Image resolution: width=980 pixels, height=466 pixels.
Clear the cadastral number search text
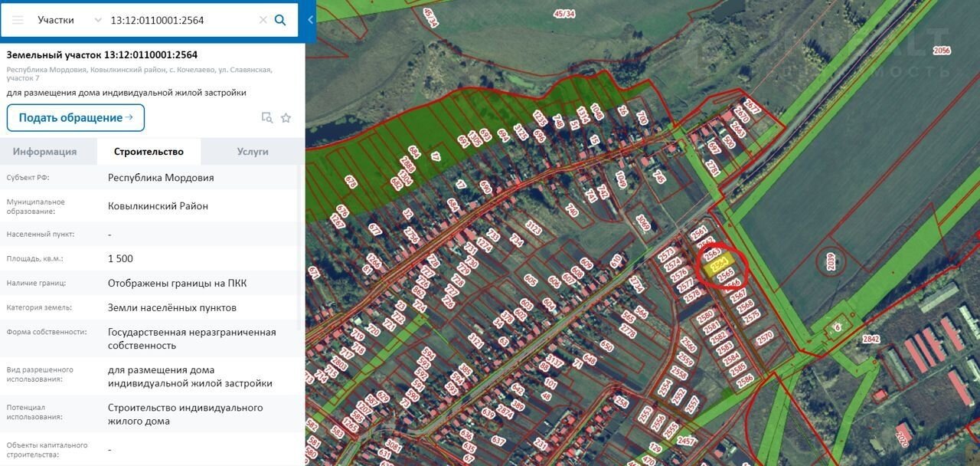point(263,20)
